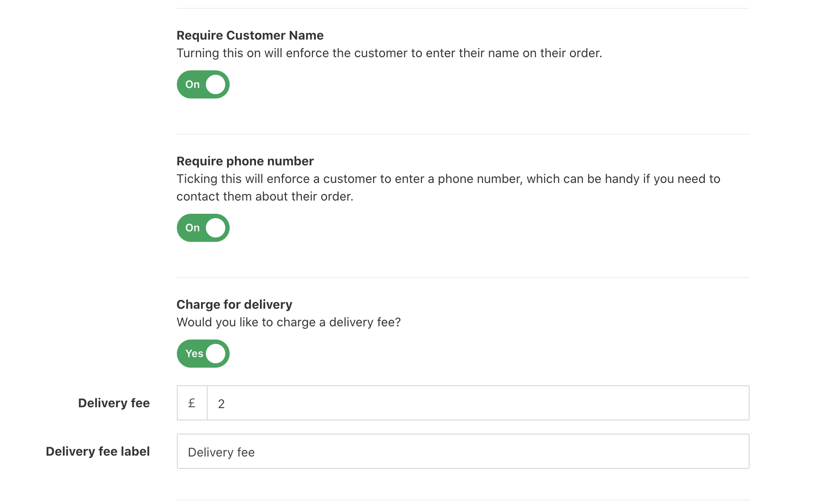
Task: Click the "Require phone number" heading
Action: (245, 161)
